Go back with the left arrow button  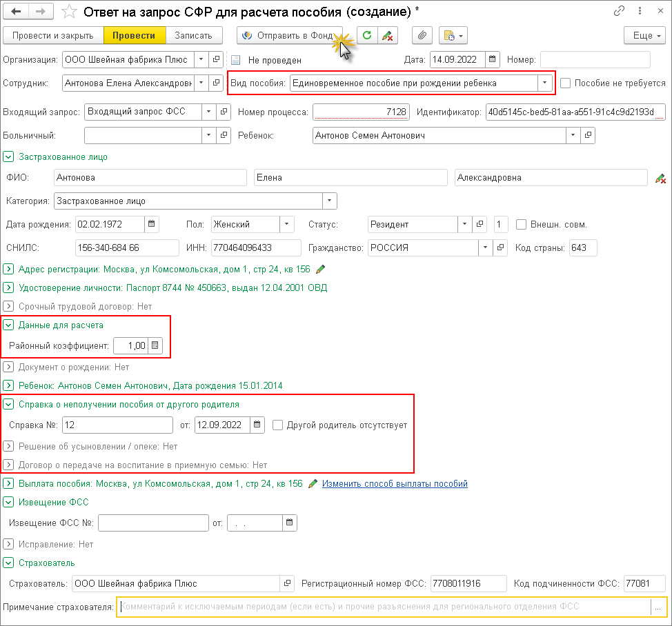16,12
